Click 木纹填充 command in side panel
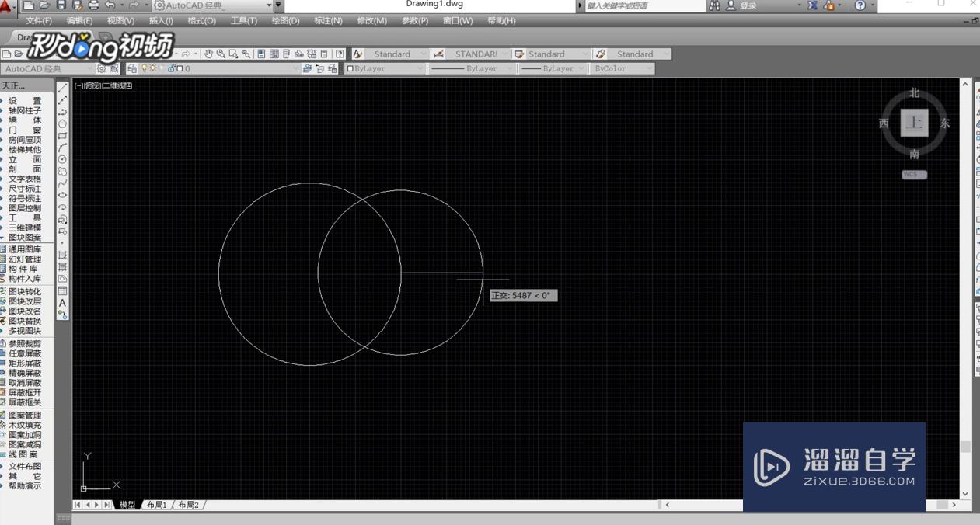 (x=24, y=426)
